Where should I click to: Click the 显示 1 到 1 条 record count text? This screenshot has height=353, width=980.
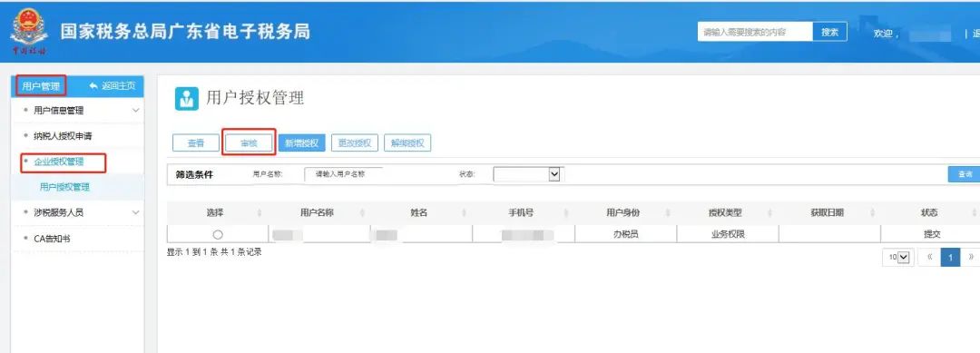coord(214,252)
